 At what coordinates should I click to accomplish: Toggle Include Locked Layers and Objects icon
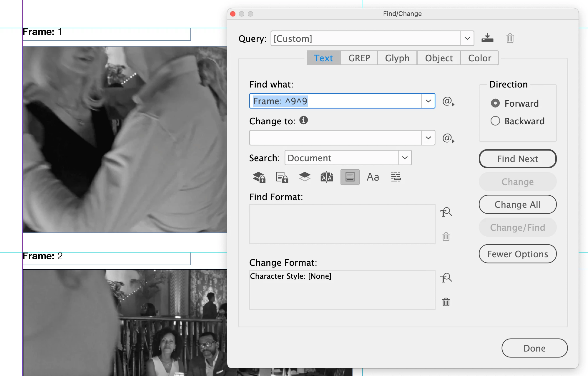pyautogui.click(x=259, y=177)
